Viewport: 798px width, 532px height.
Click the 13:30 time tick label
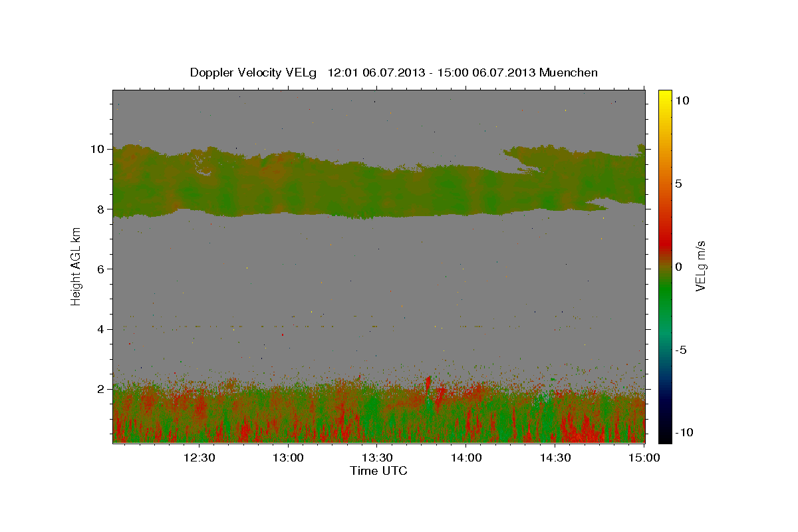pos(378,458)
